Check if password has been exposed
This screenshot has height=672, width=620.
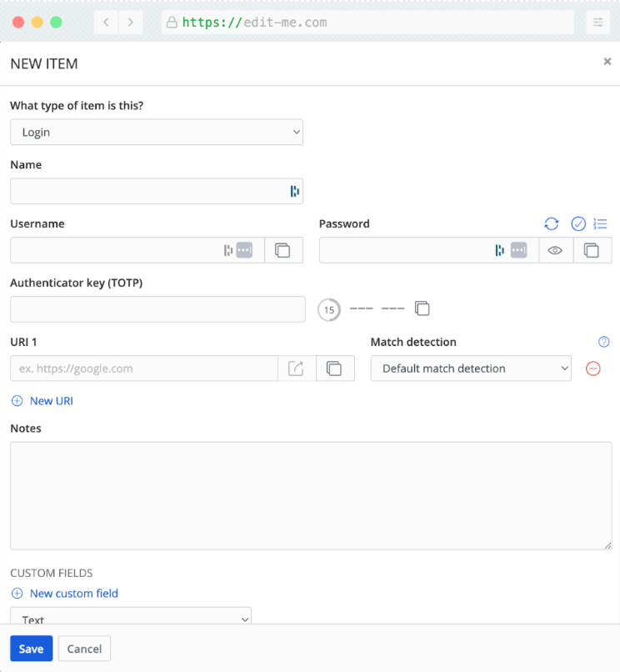pyautogui.click(x=578, y=223)
